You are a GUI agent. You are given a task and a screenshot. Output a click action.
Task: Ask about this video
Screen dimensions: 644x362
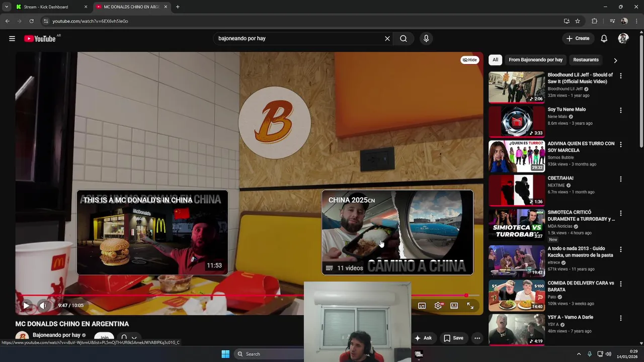coord(423,338)
